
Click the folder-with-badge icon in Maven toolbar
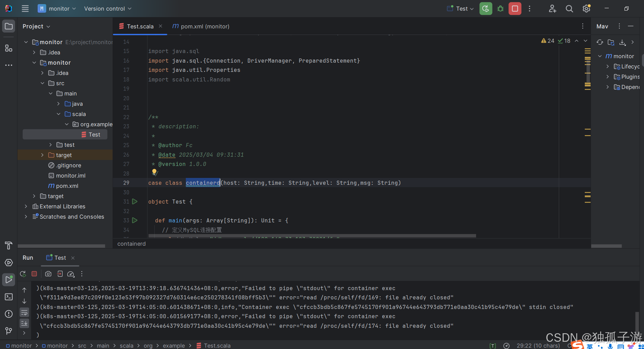[x=611, y=42]
